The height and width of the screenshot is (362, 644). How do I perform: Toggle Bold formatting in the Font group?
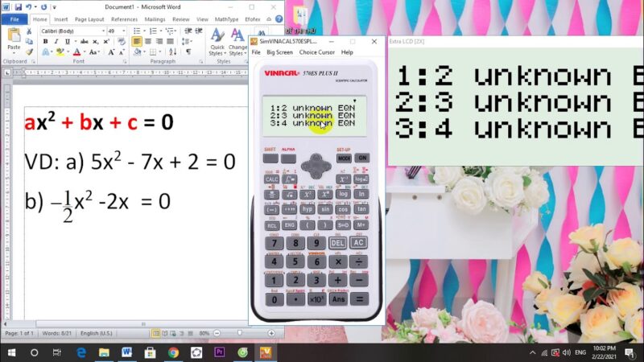[45, 41]
